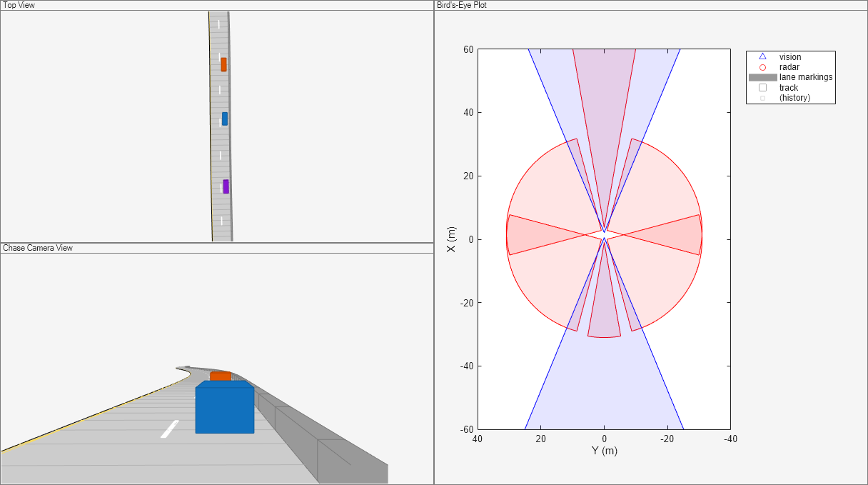The image size is (868, 485).
Task: Click the orange vehicle in Chase Camera View
Action: (221, 376)
